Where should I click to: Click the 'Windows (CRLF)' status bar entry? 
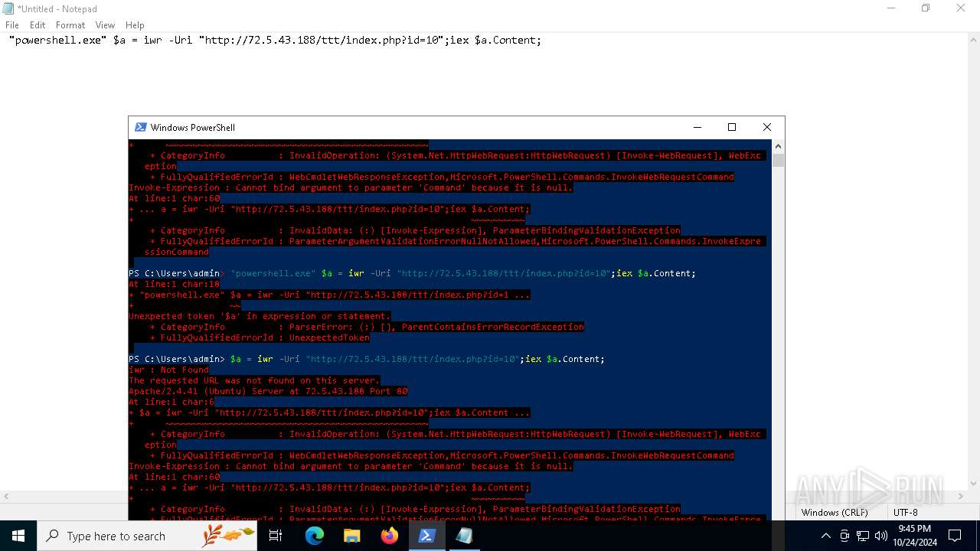point(834,512)
